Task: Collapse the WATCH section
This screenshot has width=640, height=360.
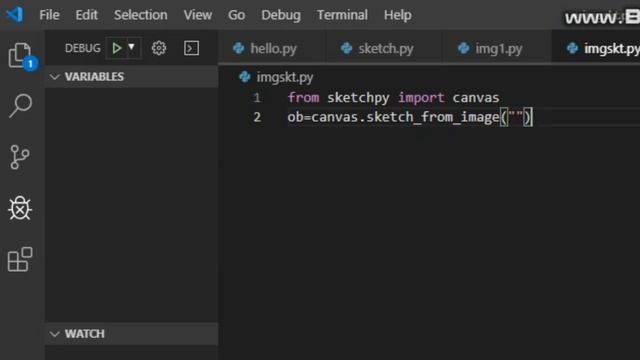Action: (131, 334)
